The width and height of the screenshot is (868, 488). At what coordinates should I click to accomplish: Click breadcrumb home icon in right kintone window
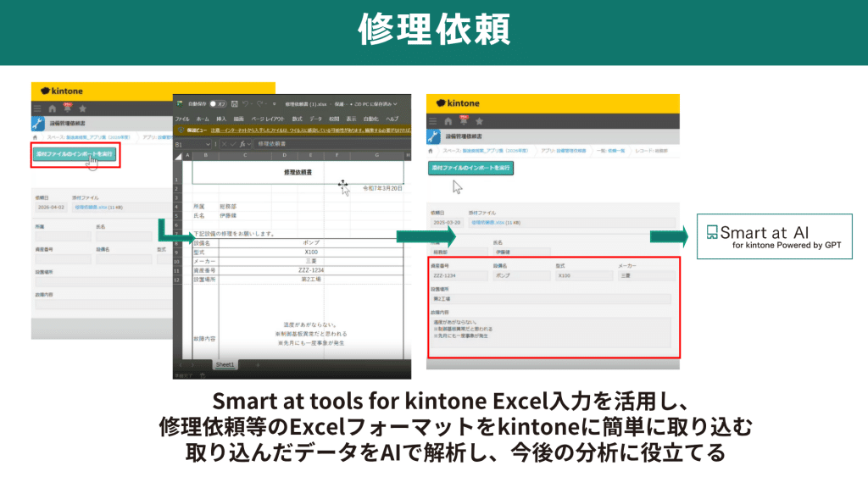[x=431, y=151]
